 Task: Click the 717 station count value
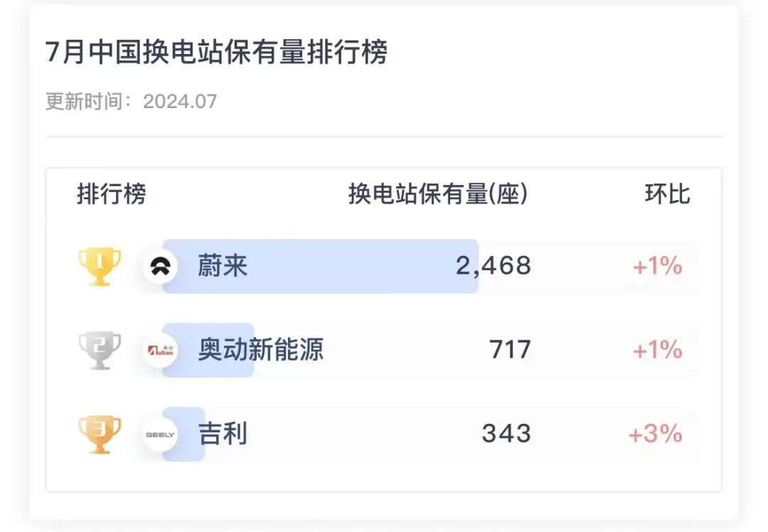click(x=511, y=350)
